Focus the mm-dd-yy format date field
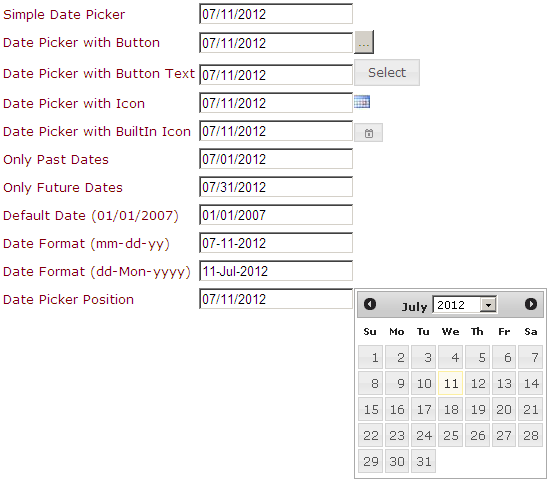556x490 pixels. 276,243
